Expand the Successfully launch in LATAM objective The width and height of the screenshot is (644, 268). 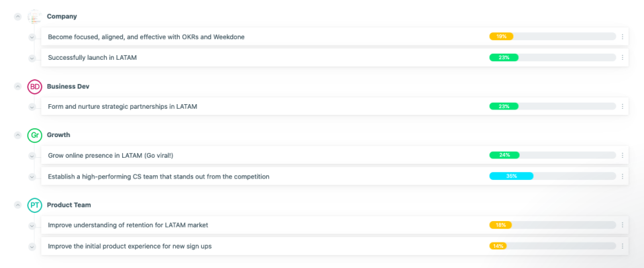[x=32, y=58]
